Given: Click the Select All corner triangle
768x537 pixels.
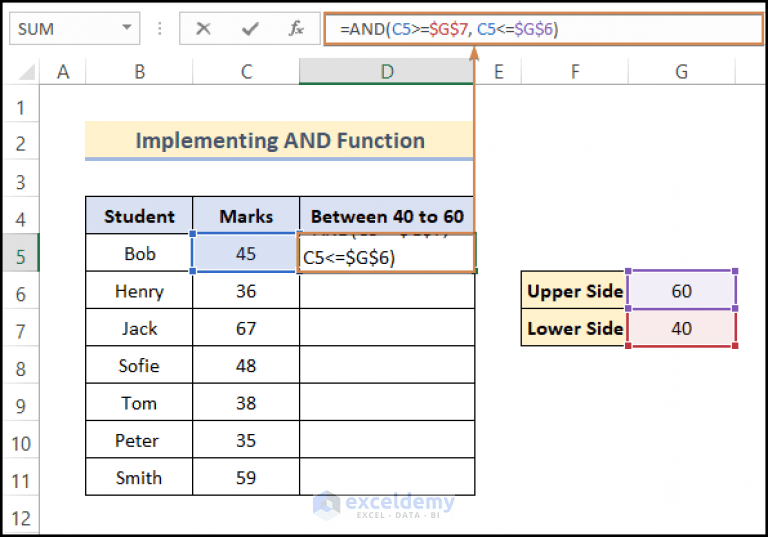Looking at the screenshot, I should (x=25, y=72).
